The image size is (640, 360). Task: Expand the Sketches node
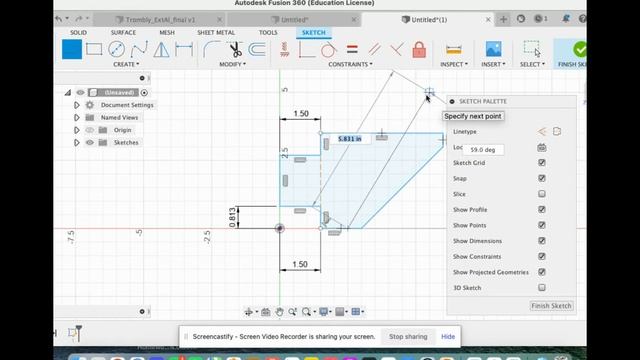(x=76, y=142)
